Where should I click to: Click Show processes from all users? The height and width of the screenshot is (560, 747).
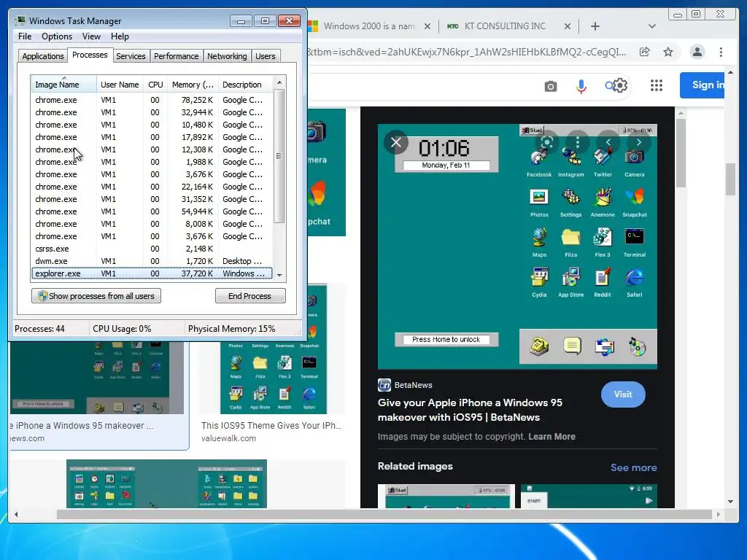96,296
